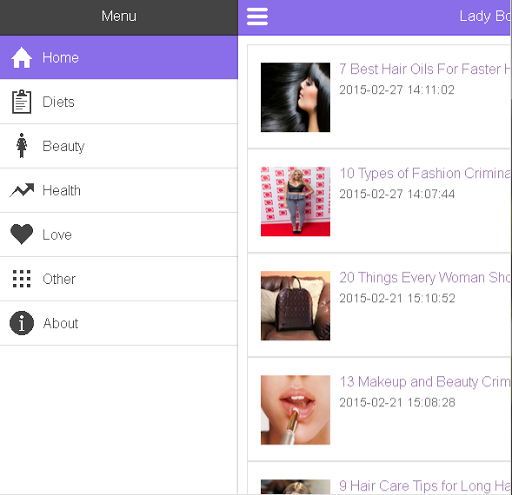Select the Health trend arrow icon
The height and width of the screenshot is (495, 512).
pos(22,190)
